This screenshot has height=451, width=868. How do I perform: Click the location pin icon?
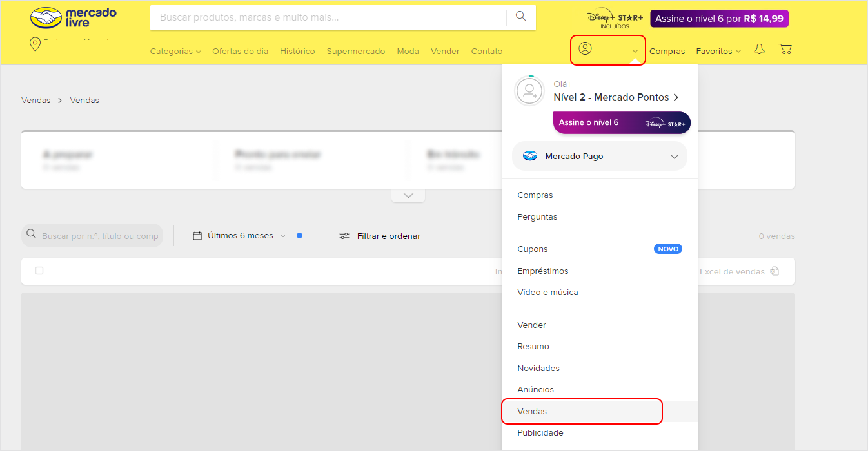tap(35, 44)
